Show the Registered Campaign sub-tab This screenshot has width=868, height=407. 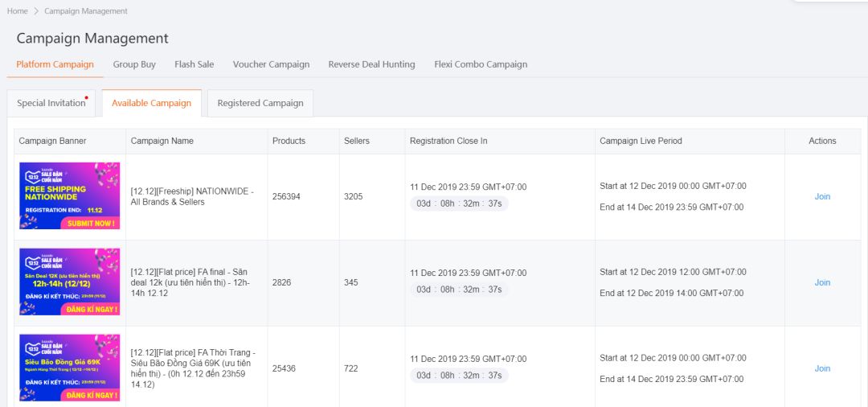260,103
